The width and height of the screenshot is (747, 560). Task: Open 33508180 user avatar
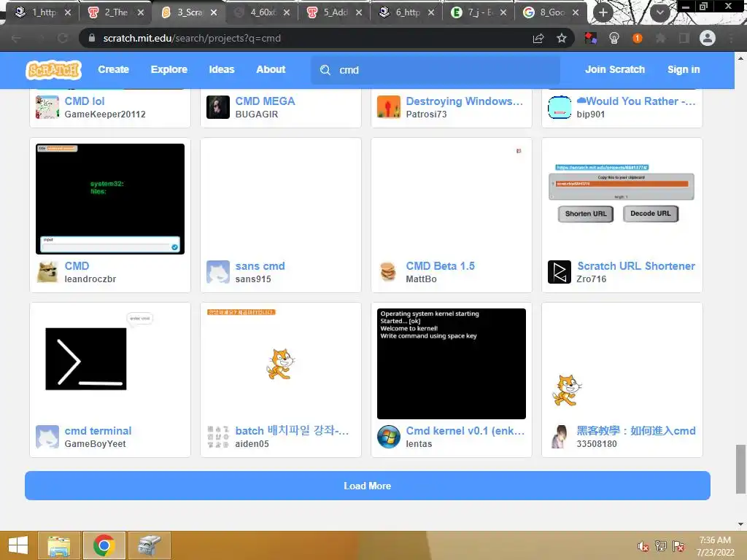[560, 436]
